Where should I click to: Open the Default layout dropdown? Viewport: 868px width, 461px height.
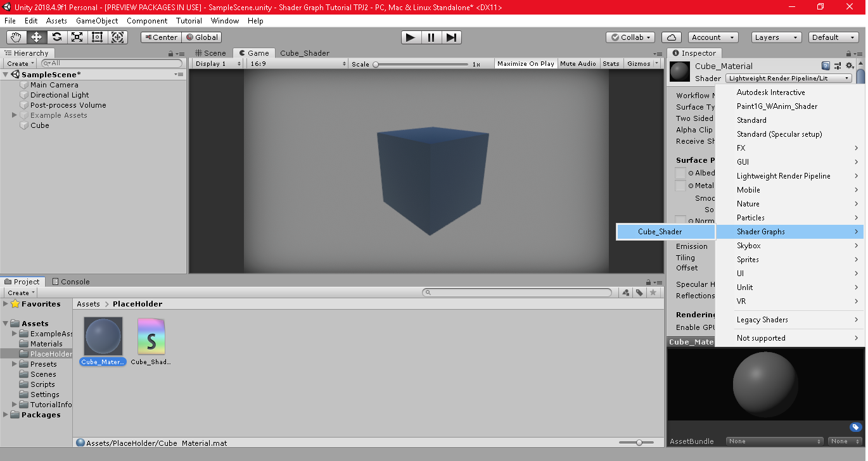pos(834,37)
